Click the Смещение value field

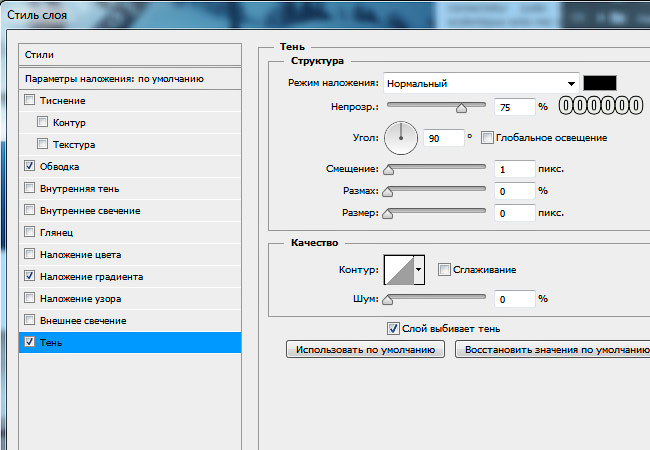[514, 169]
